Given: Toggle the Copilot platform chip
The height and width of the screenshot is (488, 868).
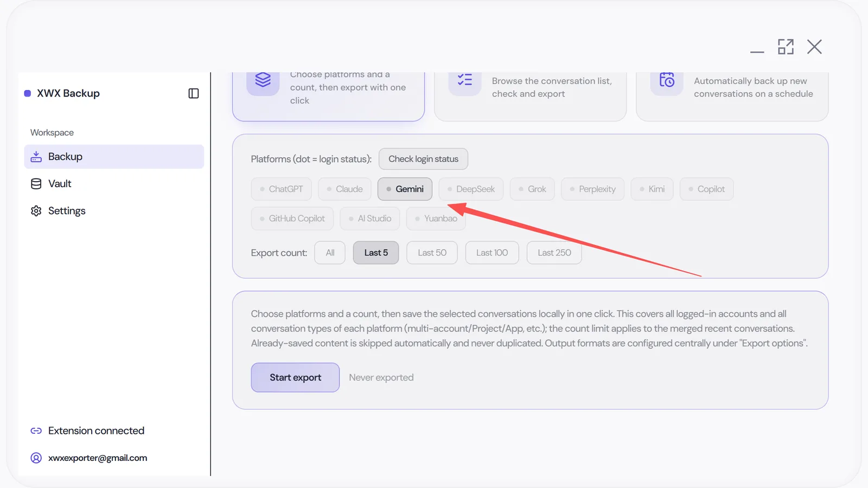Looking at the screenshot, I should 706,189.
